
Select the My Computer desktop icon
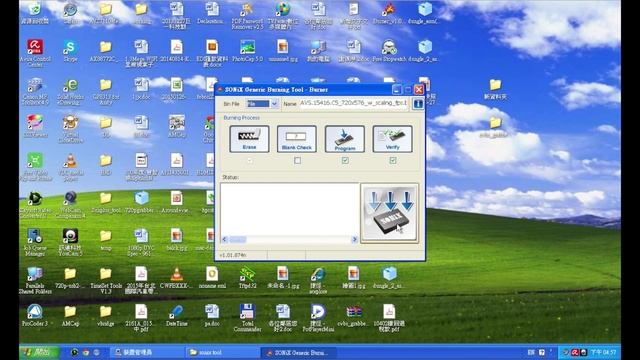(x=318, y=51)
